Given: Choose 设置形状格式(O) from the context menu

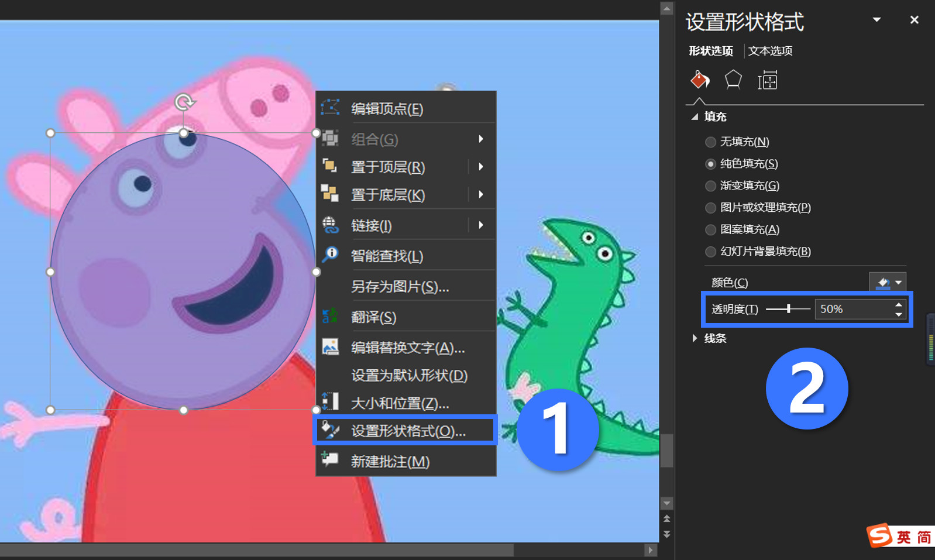Looking at the screenshot, I should [x=406, y=431].
